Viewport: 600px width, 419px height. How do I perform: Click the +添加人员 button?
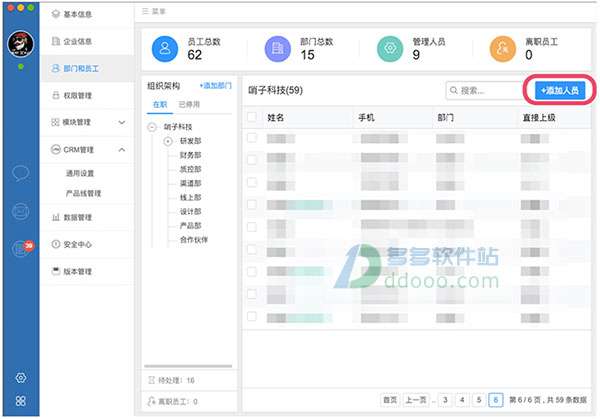click(x=559, y=90)
